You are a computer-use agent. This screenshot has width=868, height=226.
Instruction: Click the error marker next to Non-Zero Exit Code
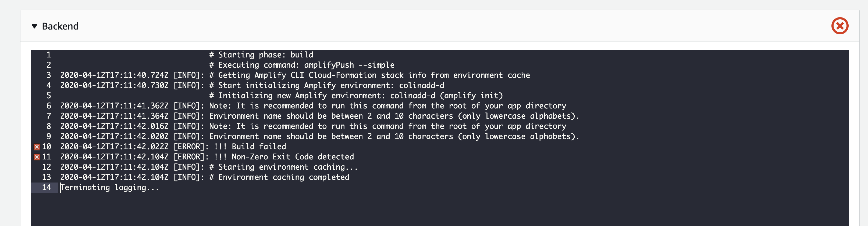tap(37, 156)
